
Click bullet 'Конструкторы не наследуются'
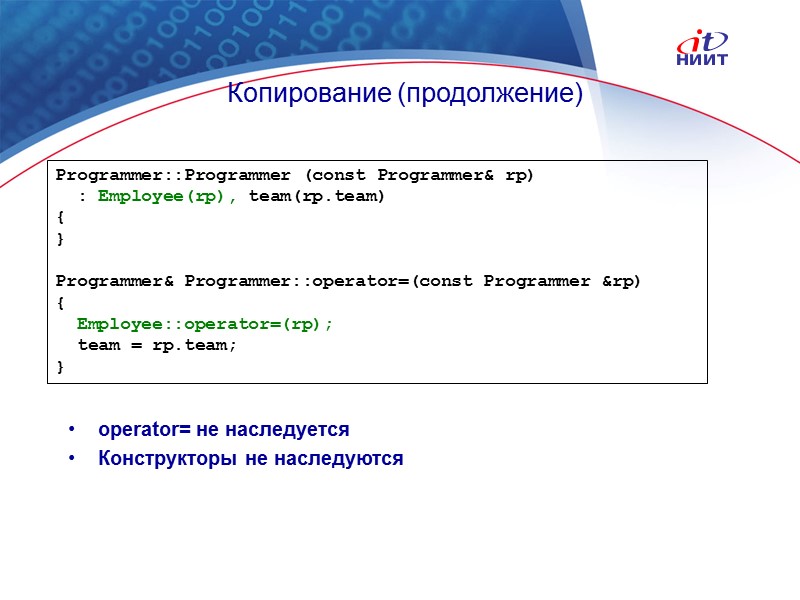(x=251, y=458)
